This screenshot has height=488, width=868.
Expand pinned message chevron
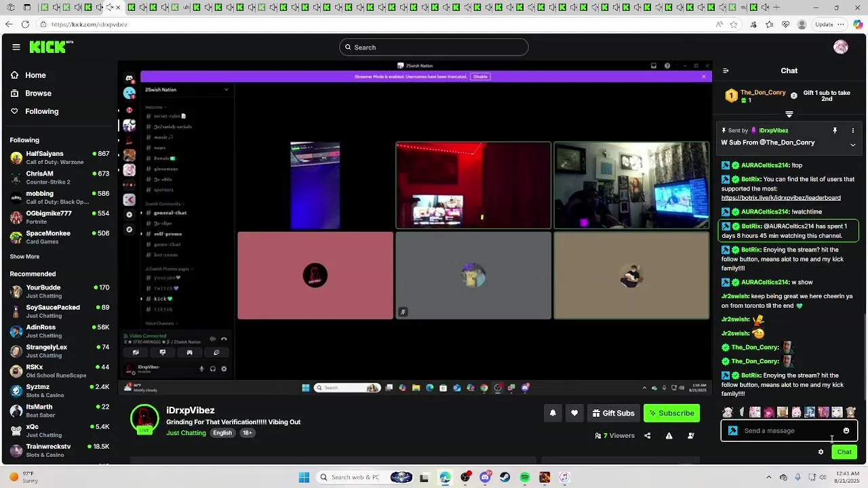point(853,144)
